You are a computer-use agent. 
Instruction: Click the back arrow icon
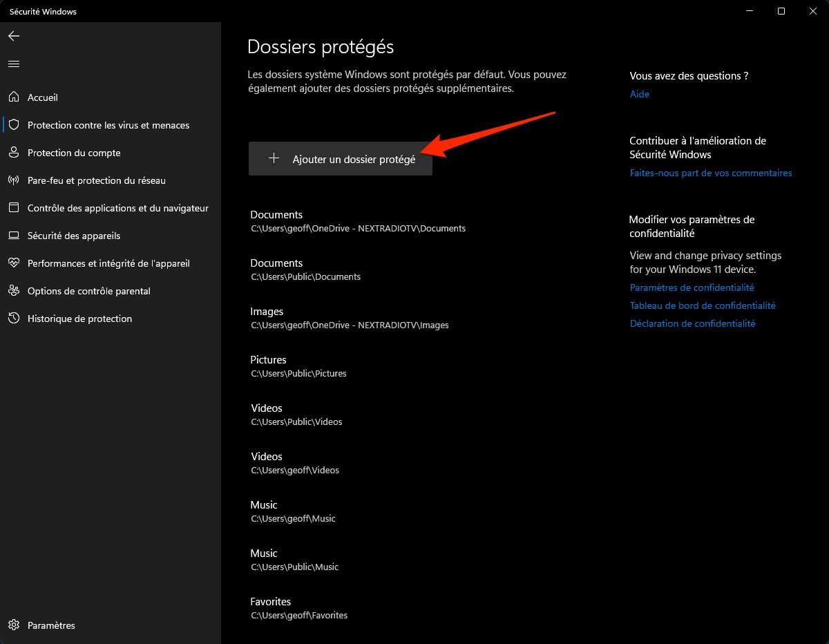point(14,36)
